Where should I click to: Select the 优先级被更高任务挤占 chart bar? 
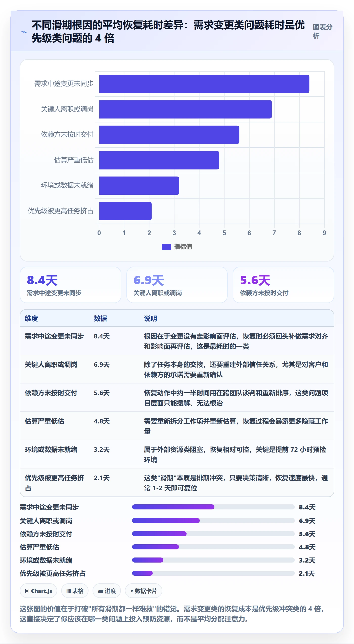click(125, 211)
